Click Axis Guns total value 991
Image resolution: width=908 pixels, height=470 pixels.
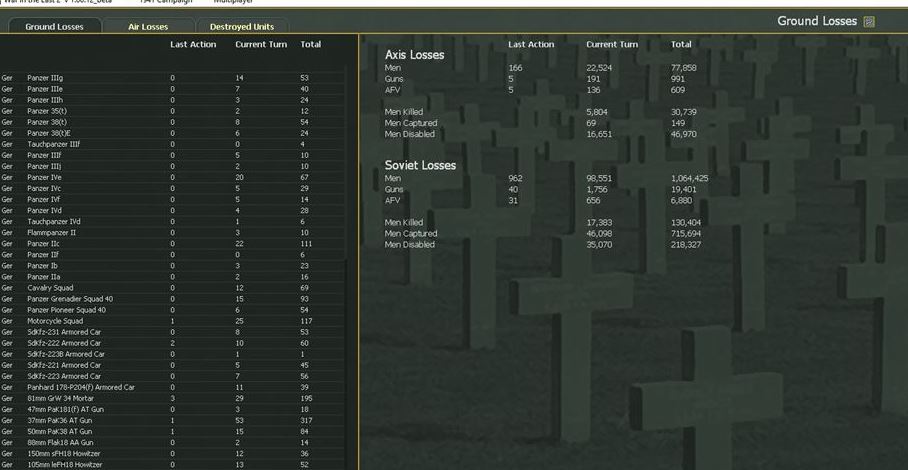point(678,79)
